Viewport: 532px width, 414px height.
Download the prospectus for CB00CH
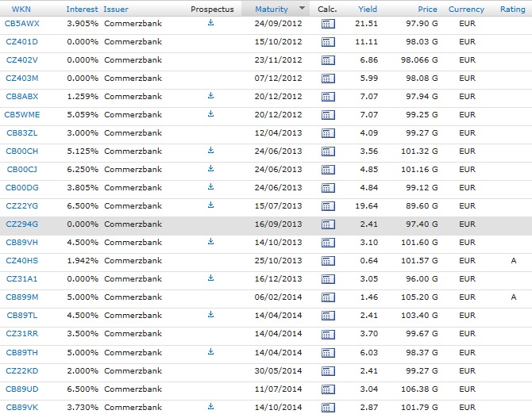click(x=210, y=150)
